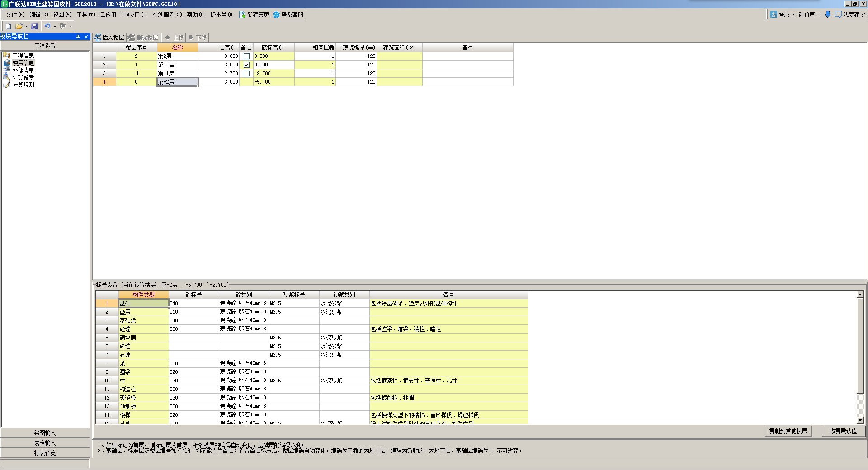The image size is (868, 470).
Task: Click 联系客服 customer service button
Action: point(288,14)
